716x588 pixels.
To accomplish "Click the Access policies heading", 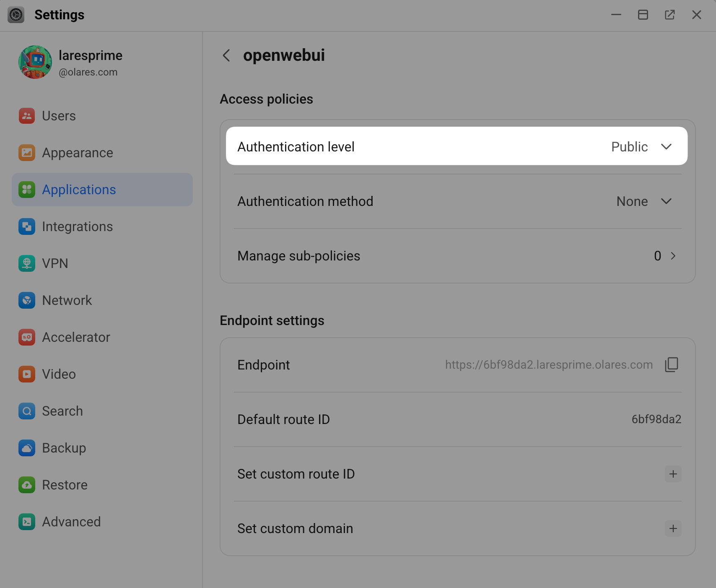I will [267, 99].
